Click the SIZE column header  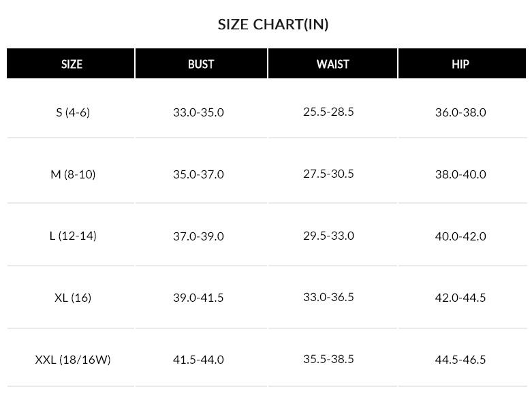tap(72, 64)
